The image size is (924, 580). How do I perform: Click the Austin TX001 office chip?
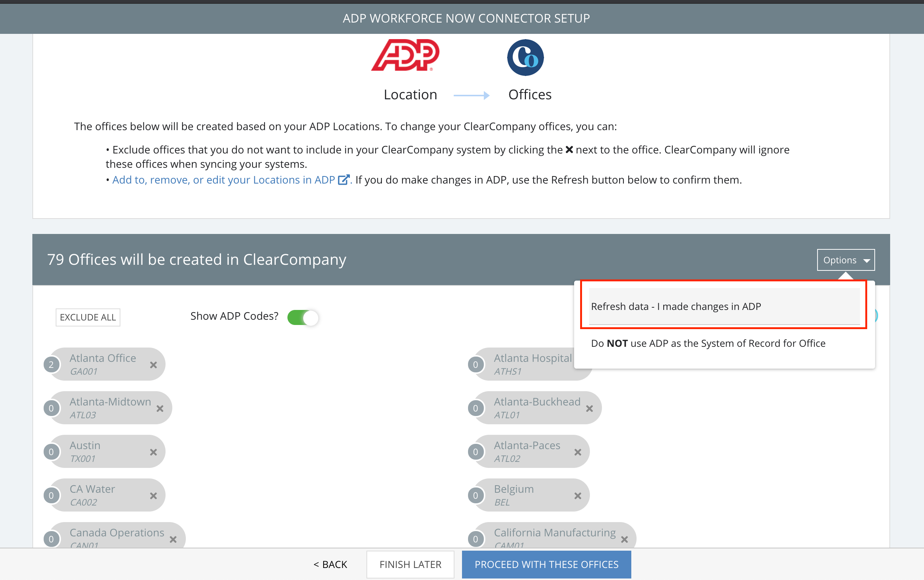(x=107, y=451)
